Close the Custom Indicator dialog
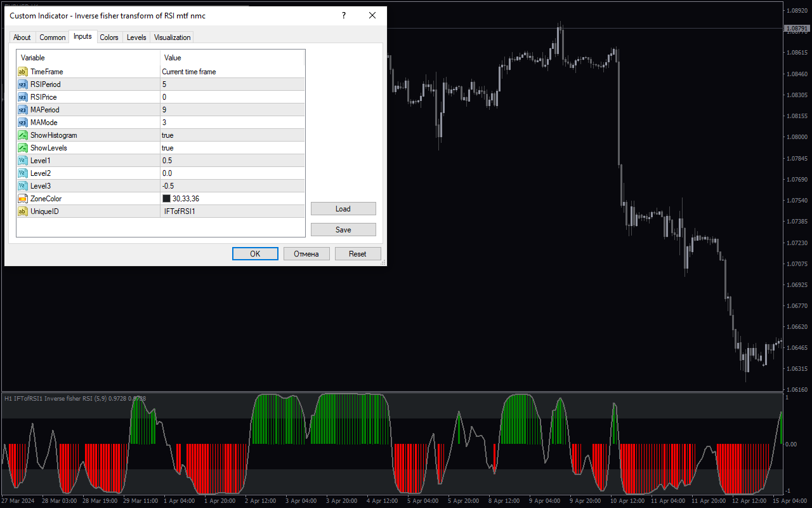 (372, 16)
